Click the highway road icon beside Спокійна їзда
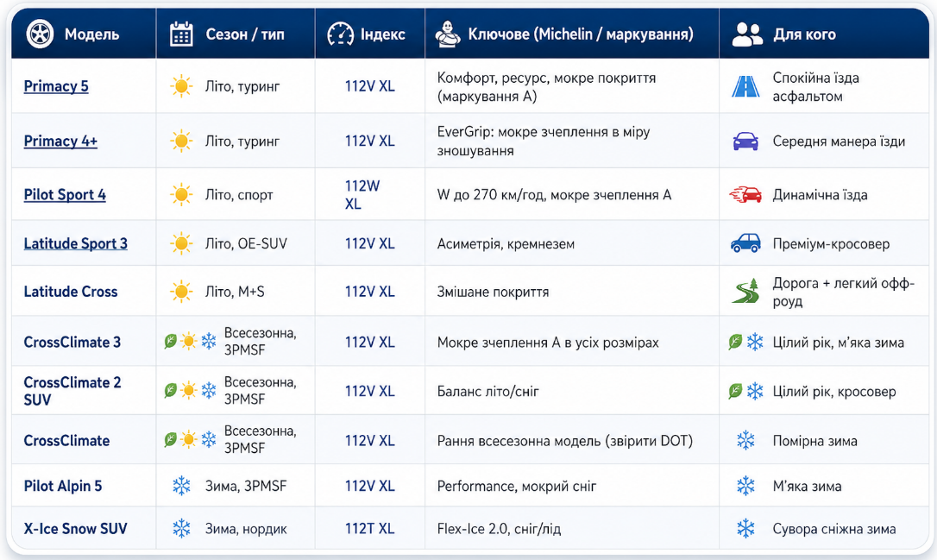The width and height of the screenshot is (937, 560). 745,86
